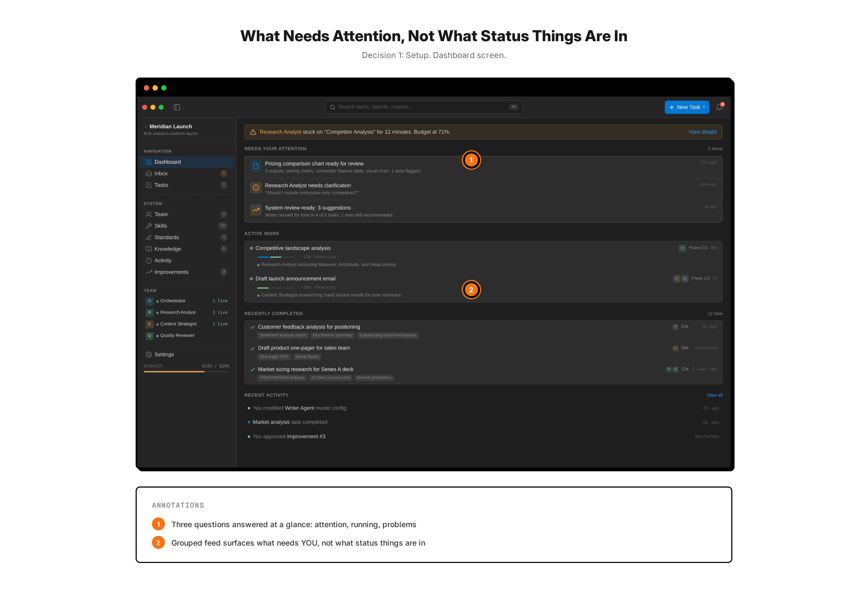868x589 pixels.
Task: Click the Team people icon
Action: tap(149, 215)
